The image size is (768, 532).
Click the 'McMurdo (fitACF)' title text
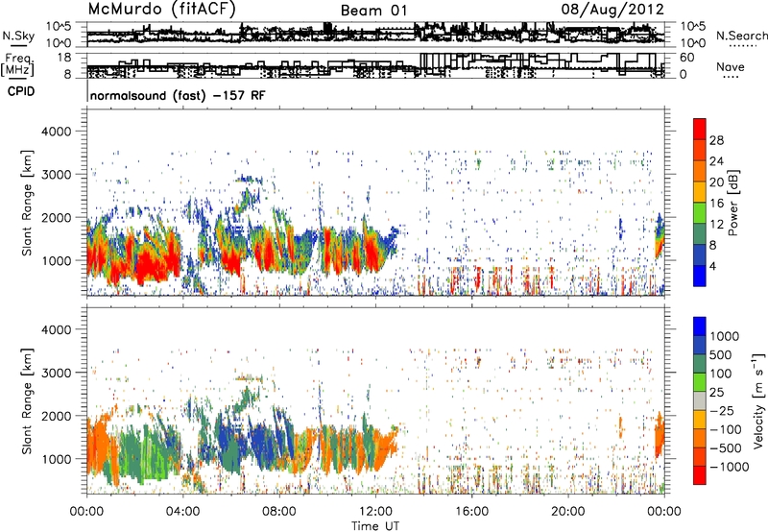tap(161, 10)
